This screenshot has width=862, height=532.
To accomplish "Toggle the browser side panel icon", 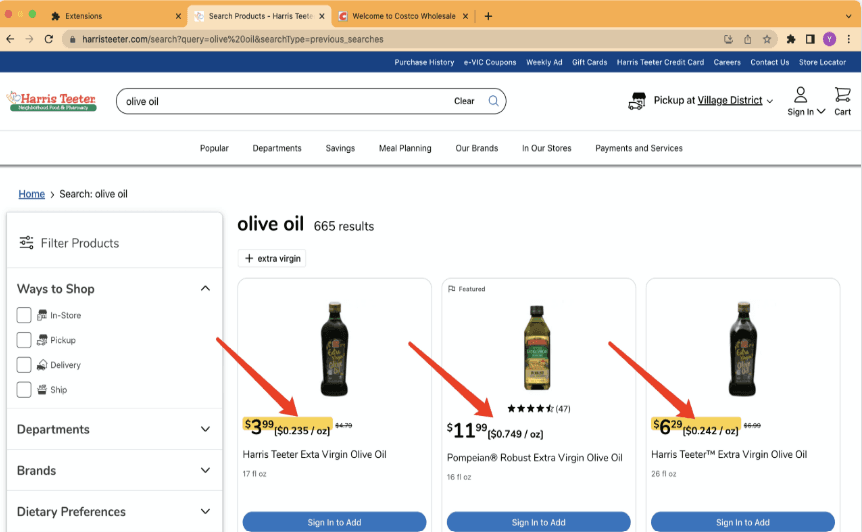I will point(810,39).
